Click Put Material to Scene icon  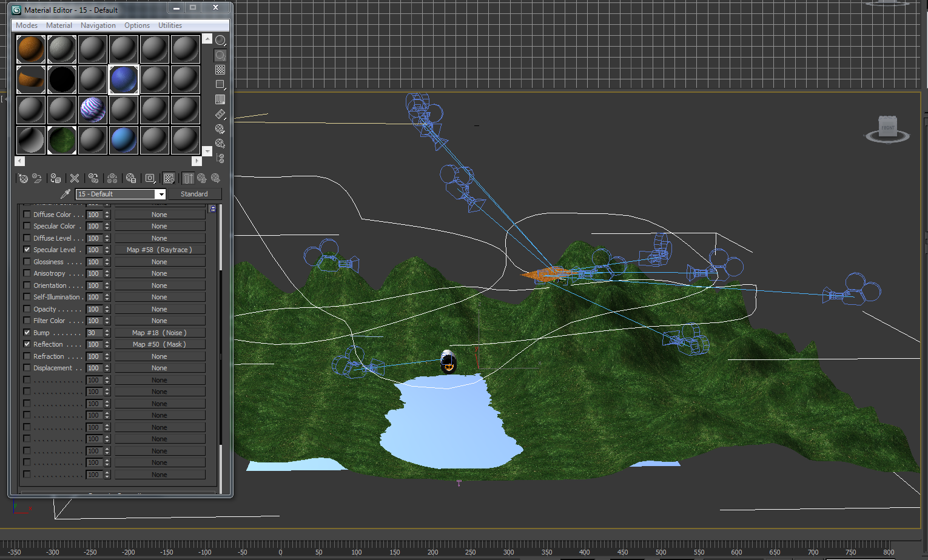37,178
